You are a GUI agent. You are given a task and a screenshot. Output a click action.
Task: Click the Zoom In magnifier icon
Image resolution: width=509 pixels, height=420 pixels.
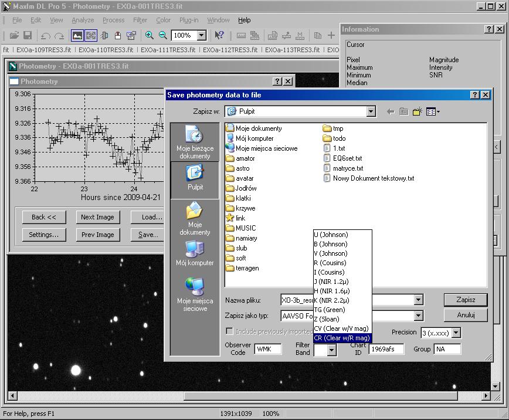pos(150,35)
